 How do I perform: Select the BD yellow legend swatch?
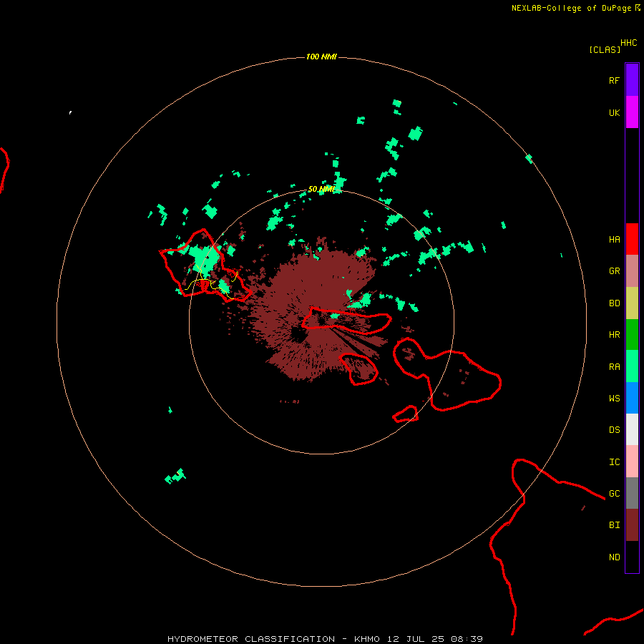coord(632,303)
